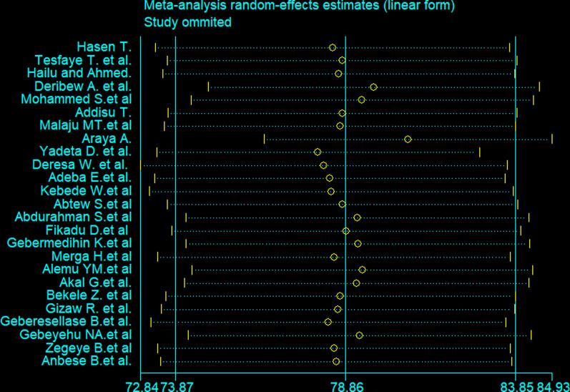Click the estimate circle on Gebermedihin K. row
Screen dimensions: 570x392
click(x=358, y=244)
